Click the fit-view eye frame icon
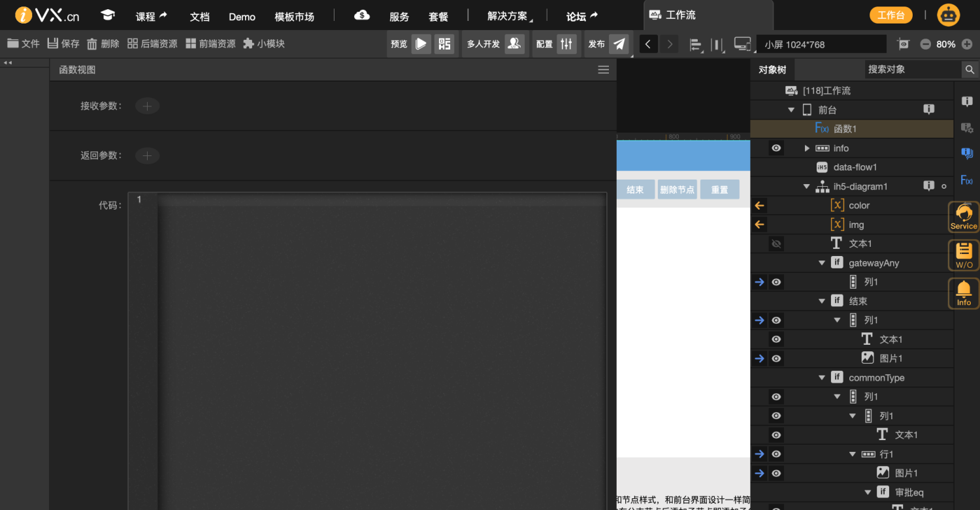Viewport: 980px width, 510px height. click(x=904, y=44)
